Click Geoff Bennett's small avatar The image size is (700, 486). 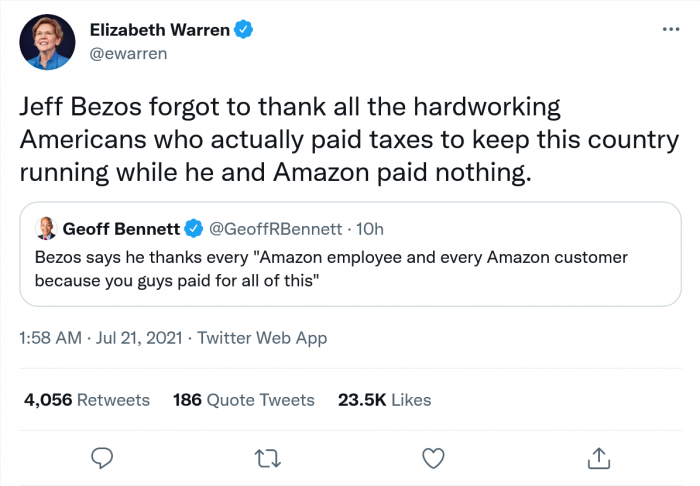point(46,230)
